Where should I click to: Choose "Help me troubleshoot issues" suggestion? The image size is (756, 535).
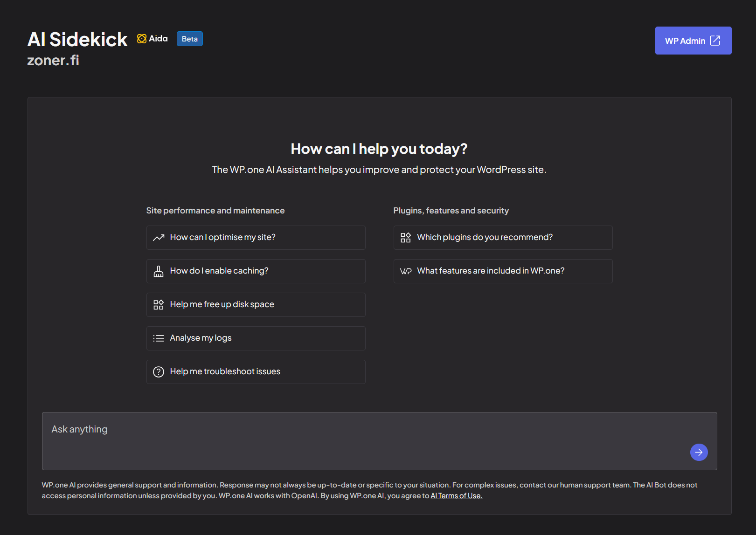pos(256,372)
